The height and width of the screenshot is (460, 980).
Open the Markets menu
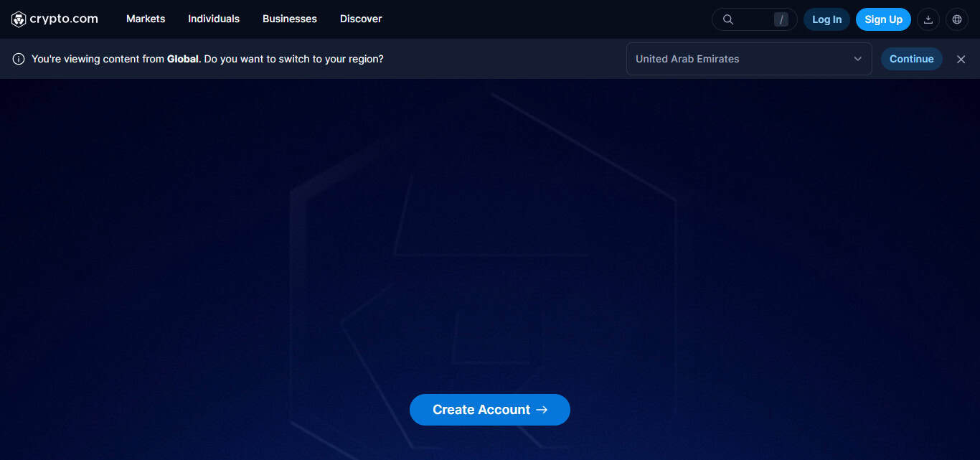(146, 19)
